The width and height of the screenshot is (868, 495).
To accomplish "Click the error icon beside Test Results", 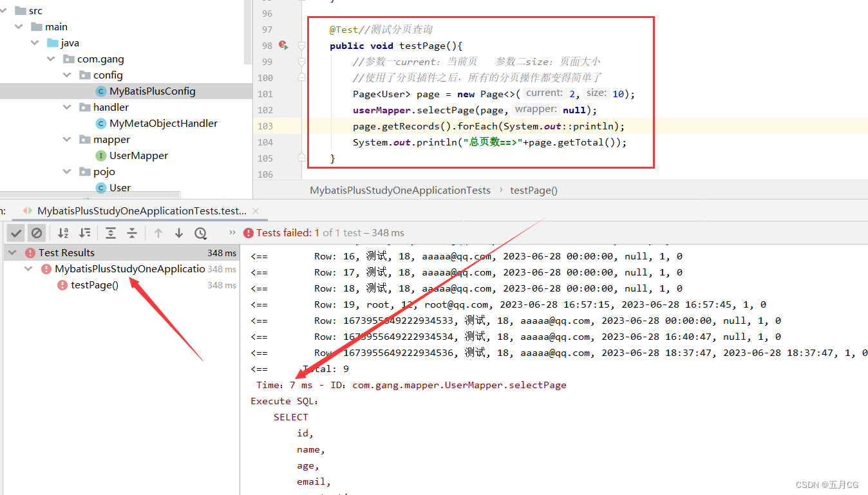I will coord(30,253).
